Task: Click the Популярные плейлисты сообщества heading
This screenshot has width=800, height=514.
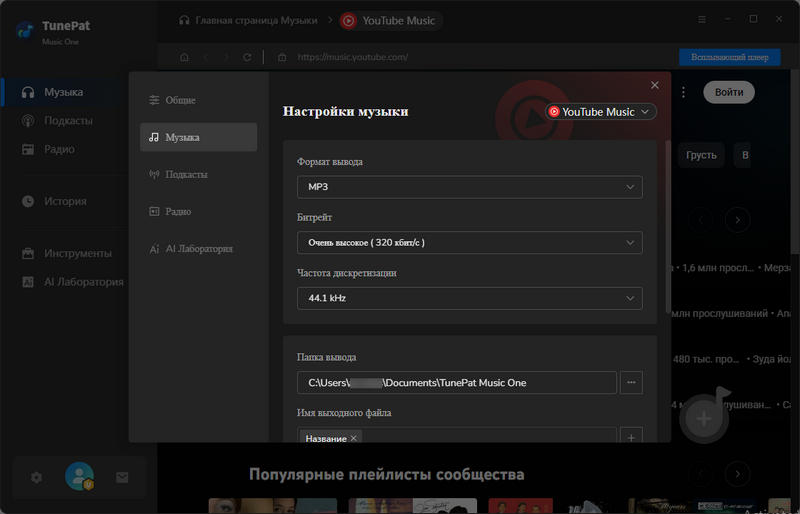Action: tap(387, 475)
